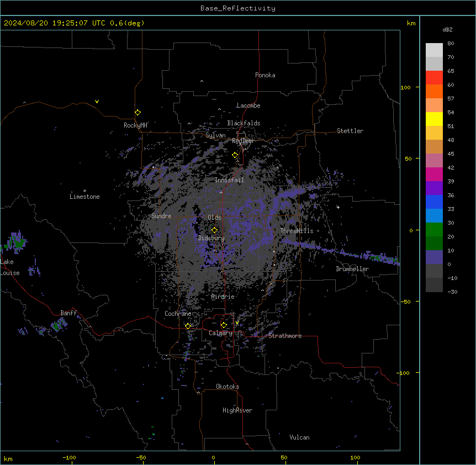Select the dark green 10–20 dBZ swatch
This screenshot has width=476, height=465.
tap(434, 243)
